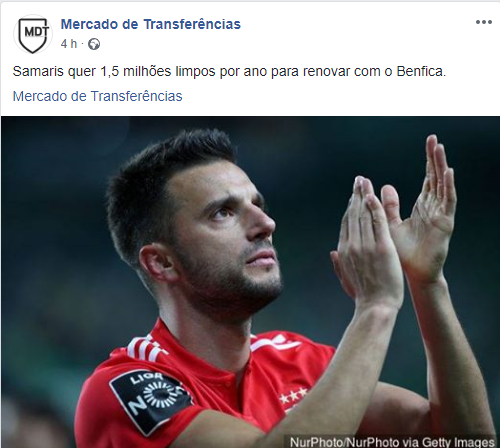Open the Mercado de Transferências page name in header
The image size is (500, 448).
(151, 24)
